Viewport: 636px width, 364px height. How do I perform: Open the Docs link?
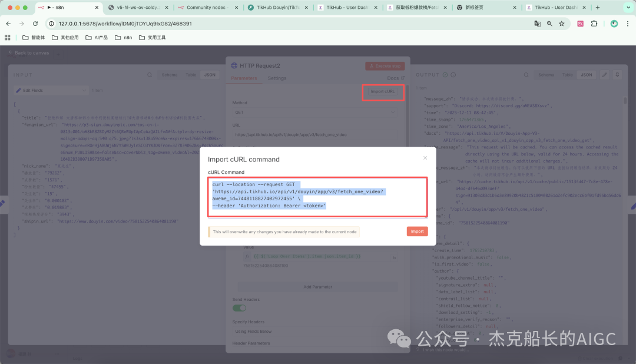click(396, 78)
